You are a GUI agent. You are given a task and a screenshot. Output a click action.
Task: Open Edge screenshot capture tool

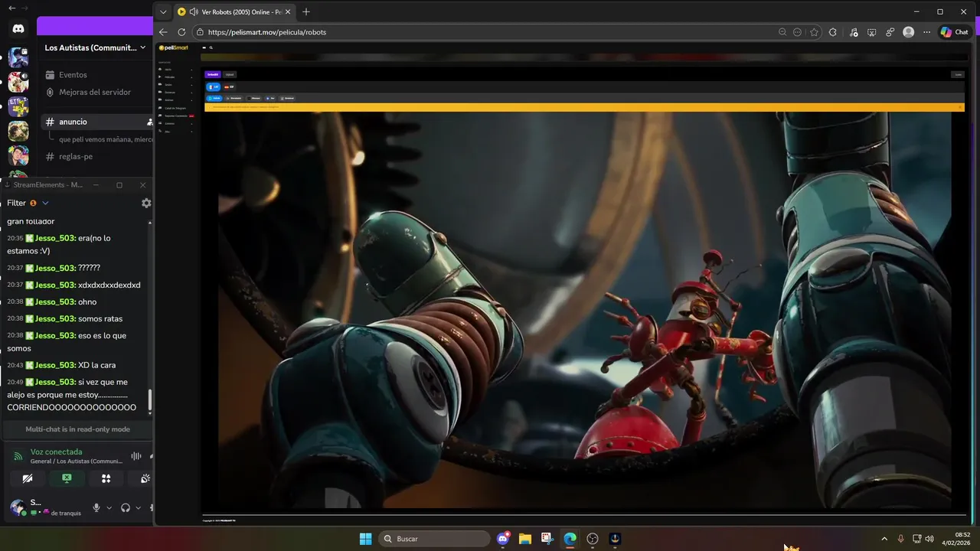[x=872, y=32]
